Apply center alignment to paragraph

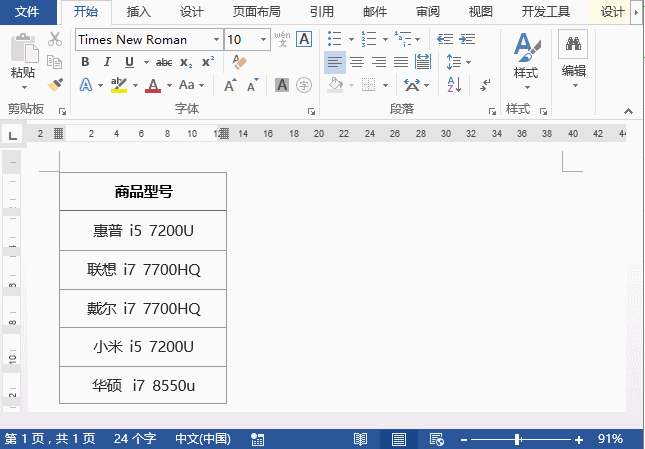point(357,62)
